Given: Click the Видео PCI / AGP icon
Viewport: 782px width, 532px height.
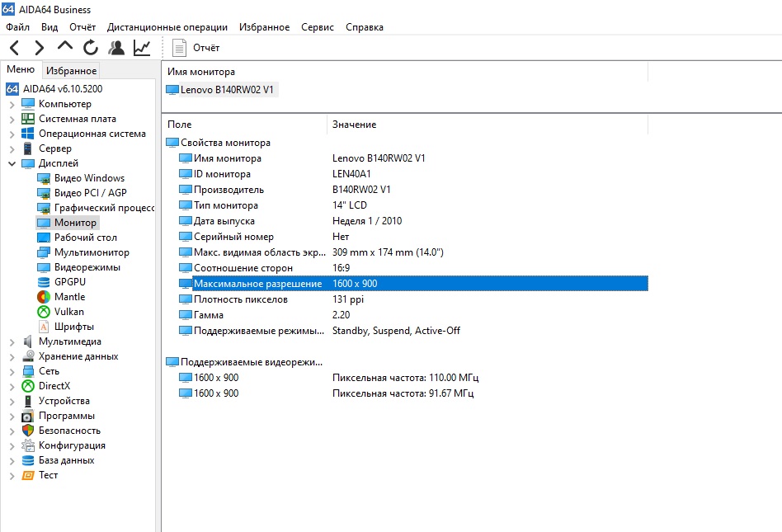Looking at the screenshot, I should 44,194.
